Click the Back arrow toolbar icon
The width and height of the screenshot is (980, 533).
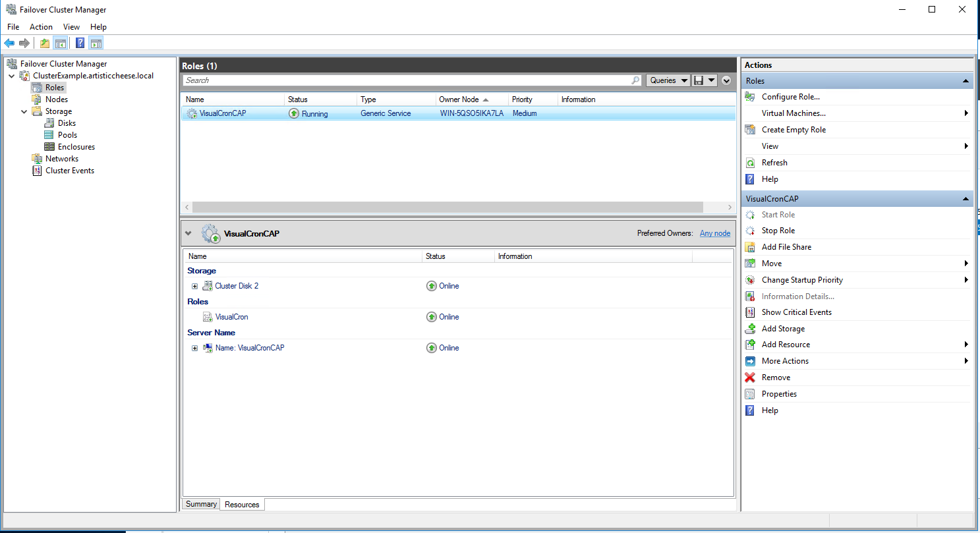tap(9, 43)
